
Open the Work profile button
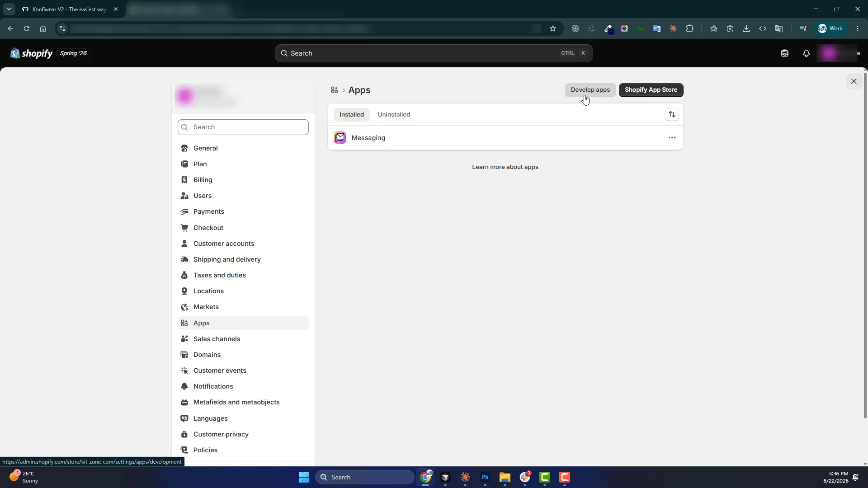830,28
